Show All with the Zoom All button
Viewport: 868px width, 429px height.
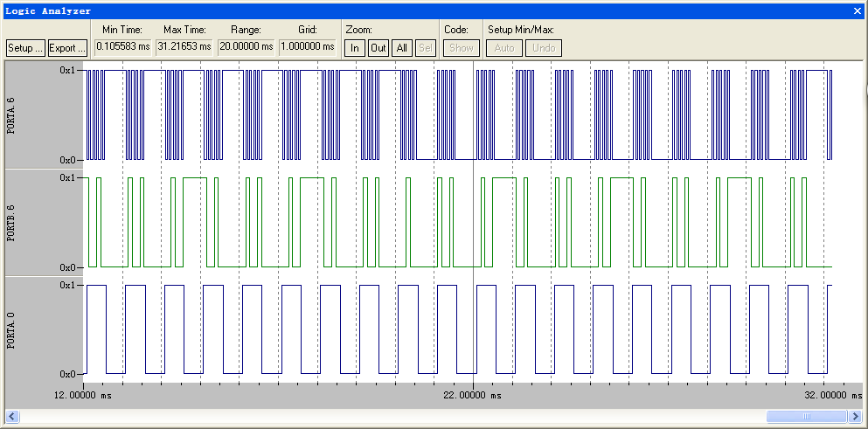click(x=402, y=48)
